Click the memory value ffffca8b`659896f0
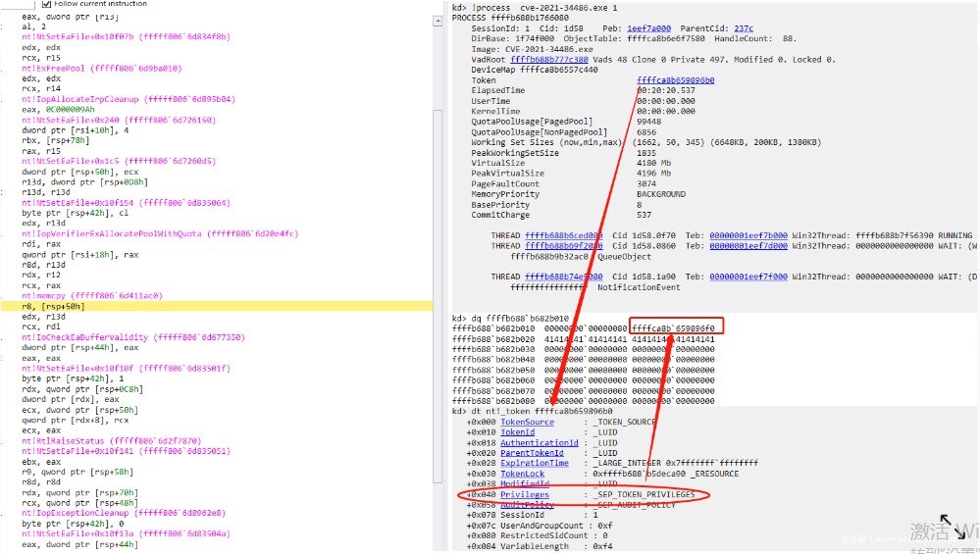The image size is (980, 554). [x=673, y=327]
